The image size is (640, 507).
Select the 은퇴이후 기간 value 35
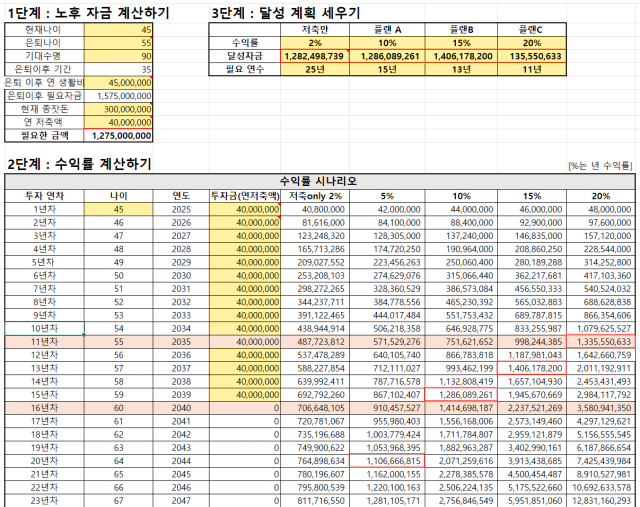(x=118, y=69)
